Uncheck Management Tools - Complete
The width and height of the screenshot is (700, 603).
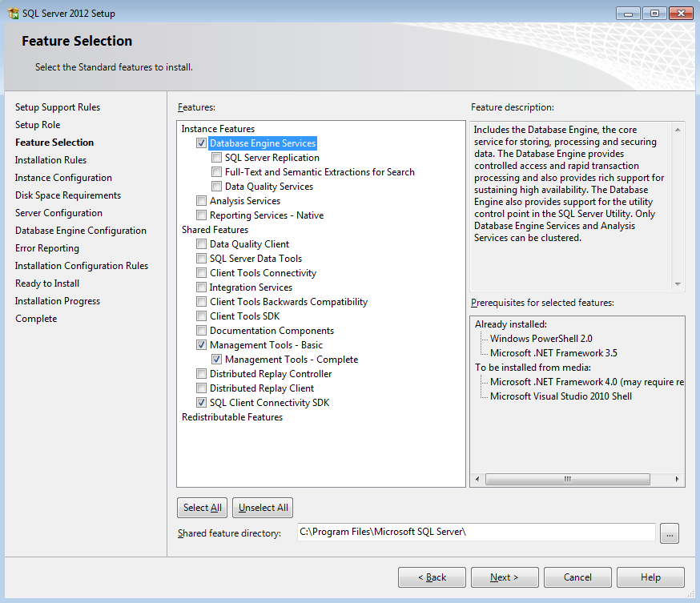click(216, 360)
